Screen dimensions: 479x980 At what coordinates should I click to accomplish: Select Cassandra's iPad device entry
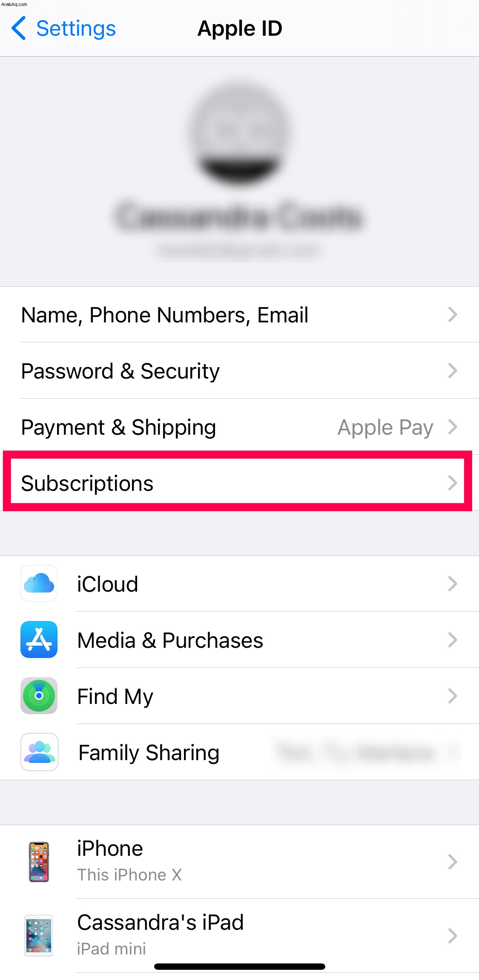(x=239, y=935)
